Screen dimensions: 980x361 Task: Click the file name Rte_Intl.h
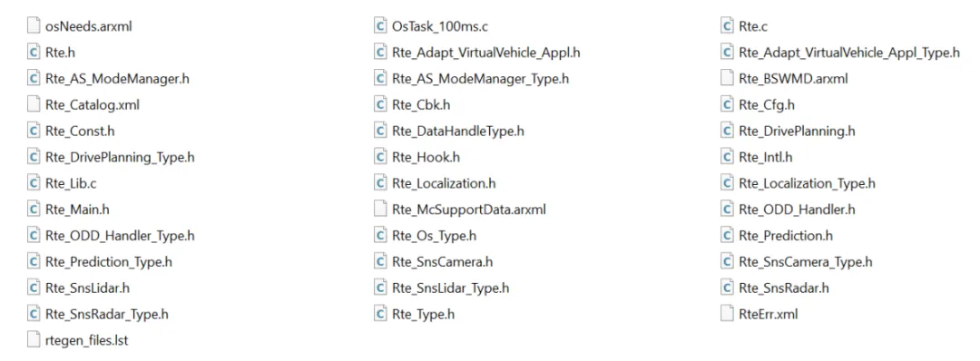(x=766, y=158)
